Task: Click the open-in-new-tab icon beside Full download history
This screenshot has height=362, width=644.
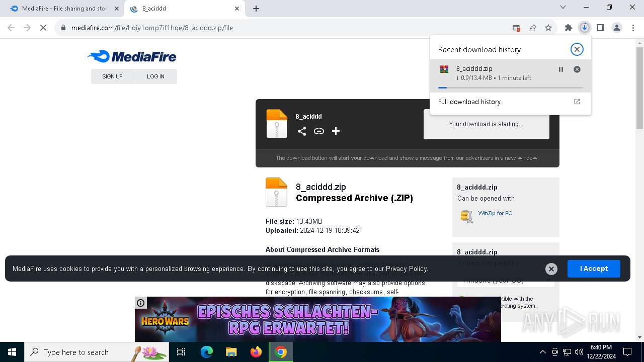Action: pyautogui.click(x=577, y=102)
